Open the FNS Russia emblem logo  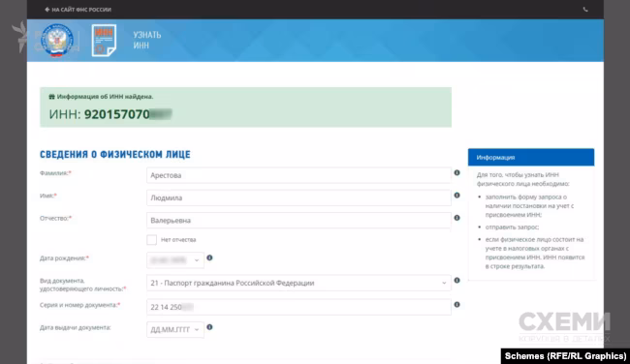click(x=57, y=40)
